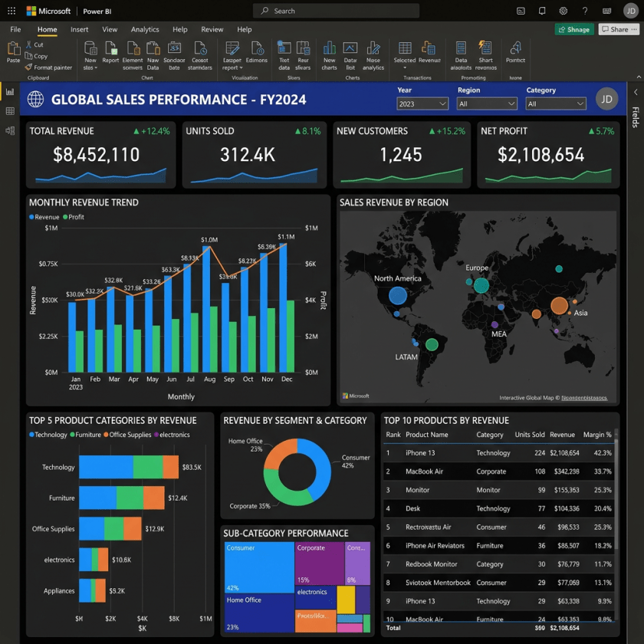Open the Data view icon in left sidebar
The width and height of the screenshot is (644, 644).
[x=11, y=111]
